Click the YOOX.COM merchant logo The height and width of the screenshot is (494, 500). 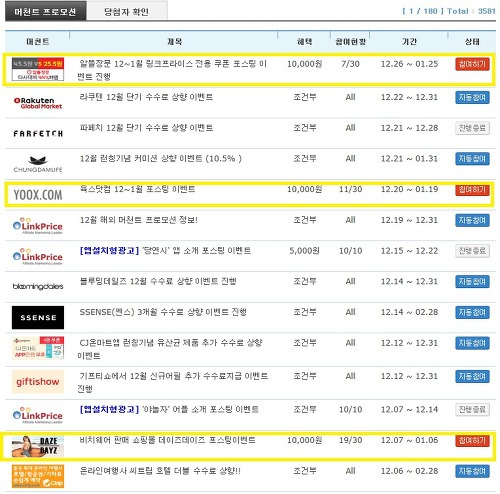pos(38,195)
